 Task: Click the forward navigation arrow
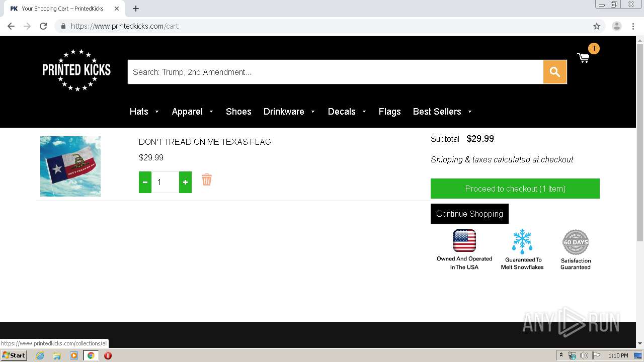click(x=27, y=26)
